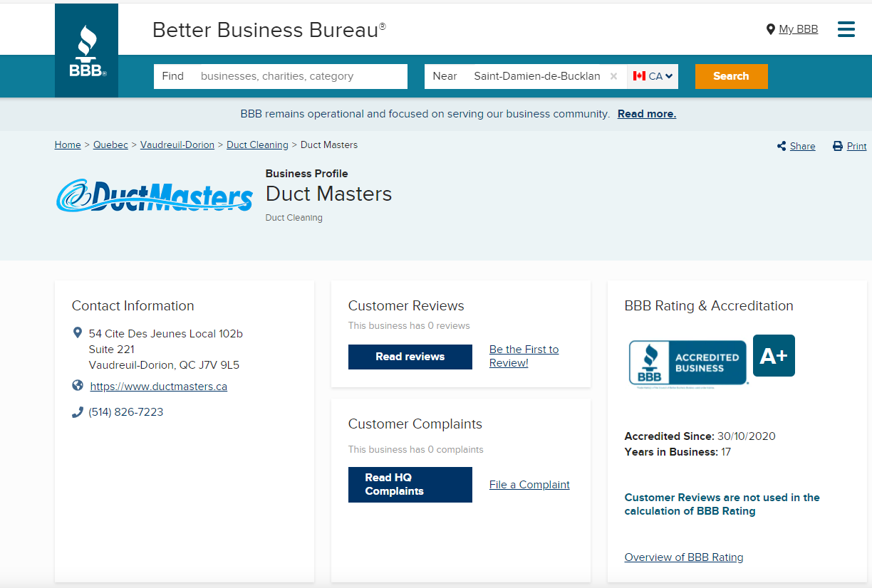Click the Read HQ Complaints button
Screen dimensions: 872x588
coord(410,485)
